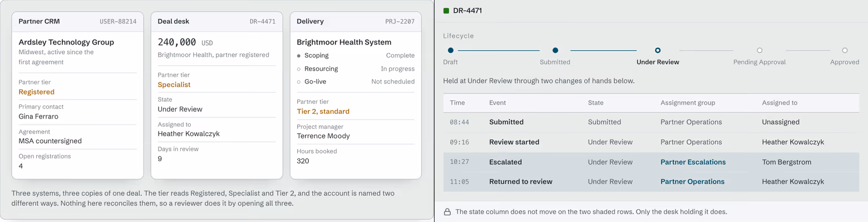Select the Pending Approval lifecycle step dot

(x=759, y=50)
